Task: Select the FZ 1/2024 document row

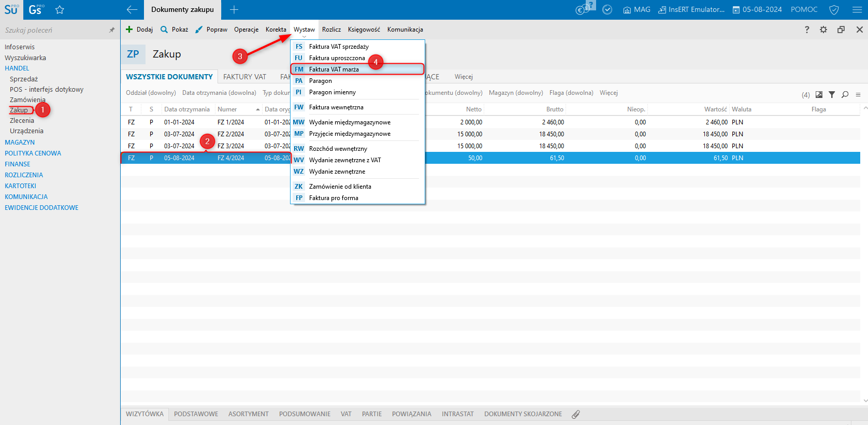Action: 490,122
